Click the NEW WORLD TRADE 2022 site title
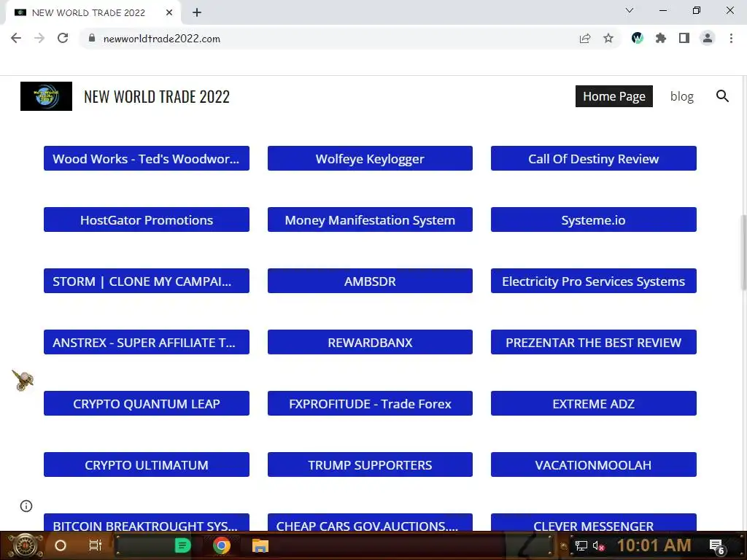Image resolution: width=747 pixels, height=560 pixels. point(157,97)
